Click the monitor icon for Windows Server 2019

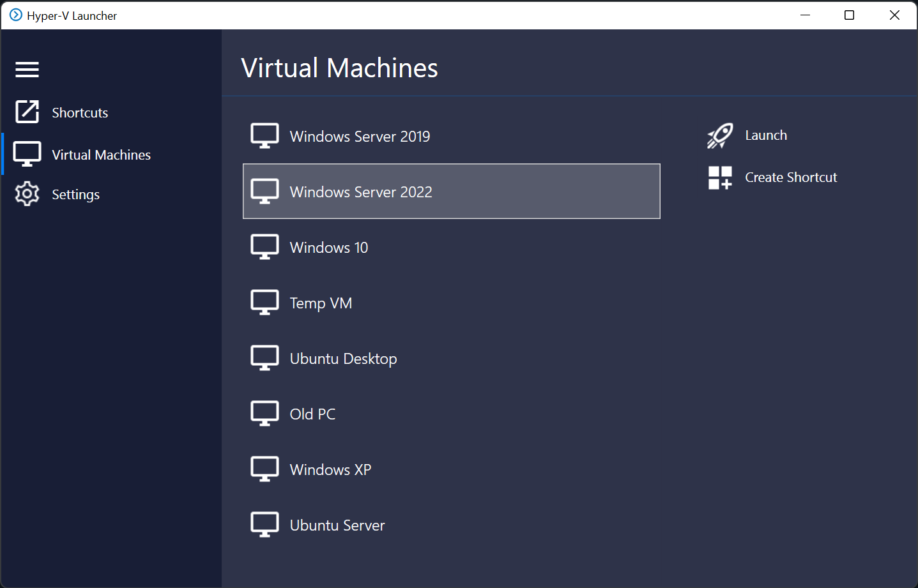click(x=264, y=136)
